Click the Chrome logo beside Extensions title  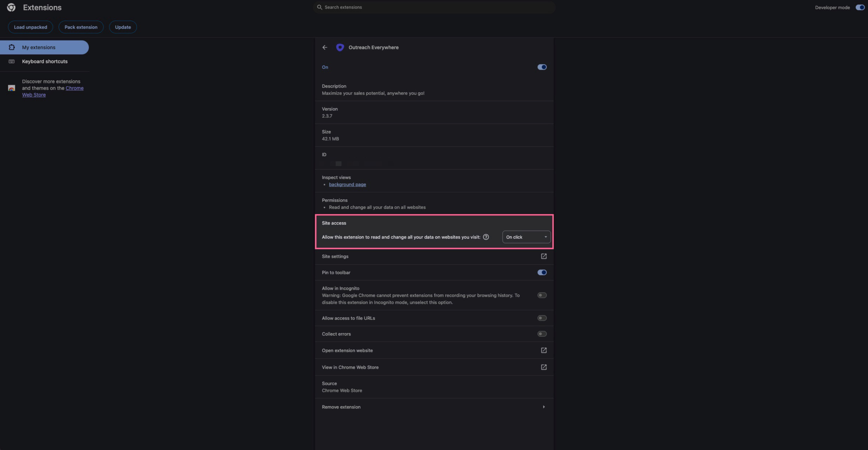coord(11,7)
